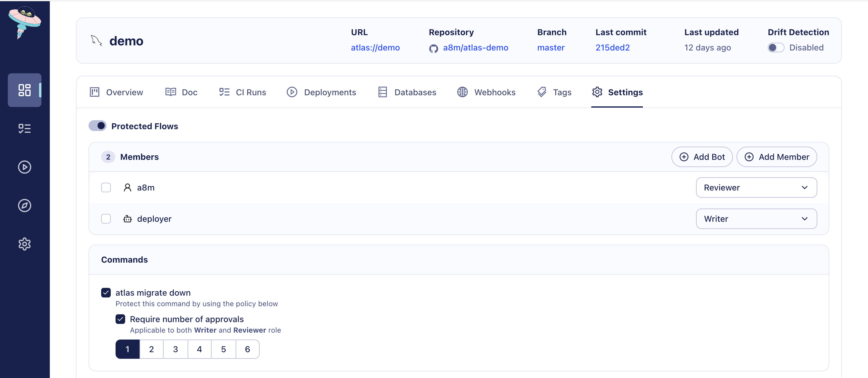Switch to the Deployments tab

click(x=321, y=92)
